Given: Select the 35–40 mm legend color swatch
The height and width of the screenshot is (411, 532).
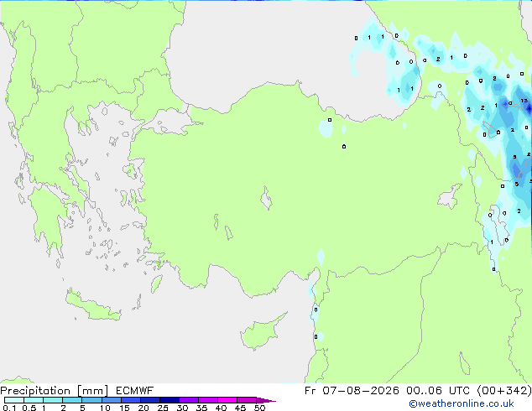Looking at the screenshot, I should coord(207,400).
